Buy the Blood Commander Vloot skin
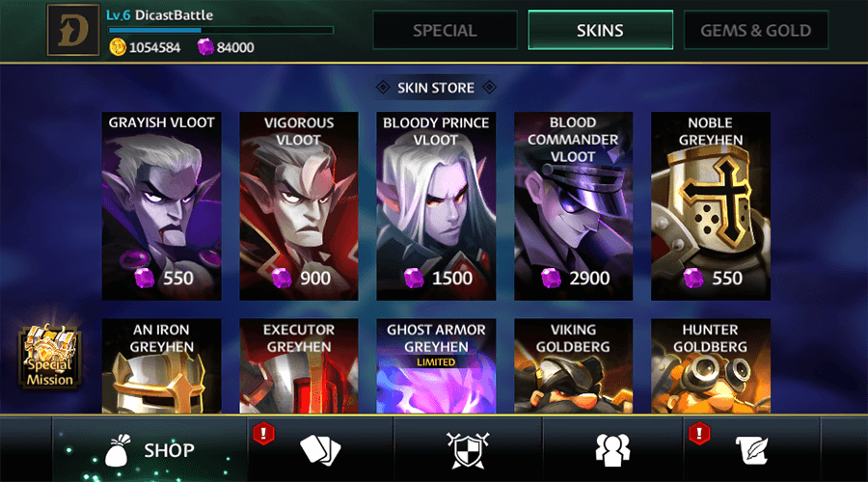The height and width of the screenshot is (482, 868). (574, 206)
